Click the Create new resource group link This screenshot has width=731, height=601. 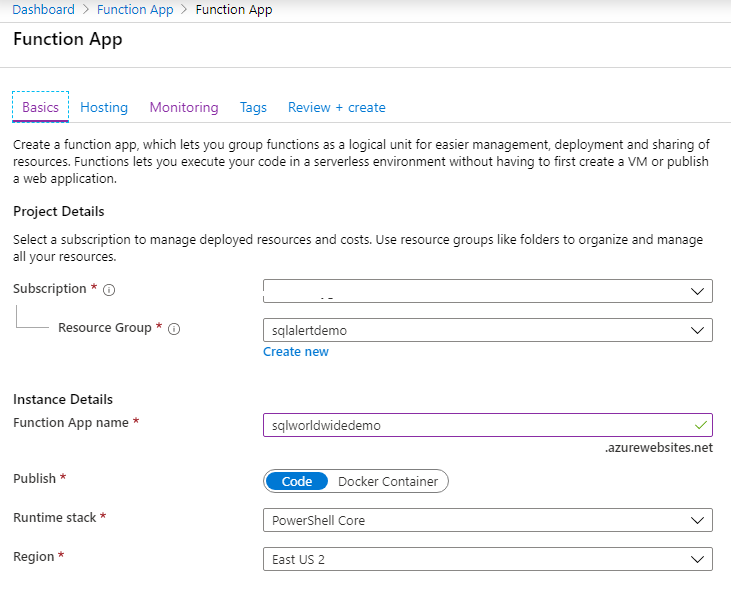[x=296, y=352]
